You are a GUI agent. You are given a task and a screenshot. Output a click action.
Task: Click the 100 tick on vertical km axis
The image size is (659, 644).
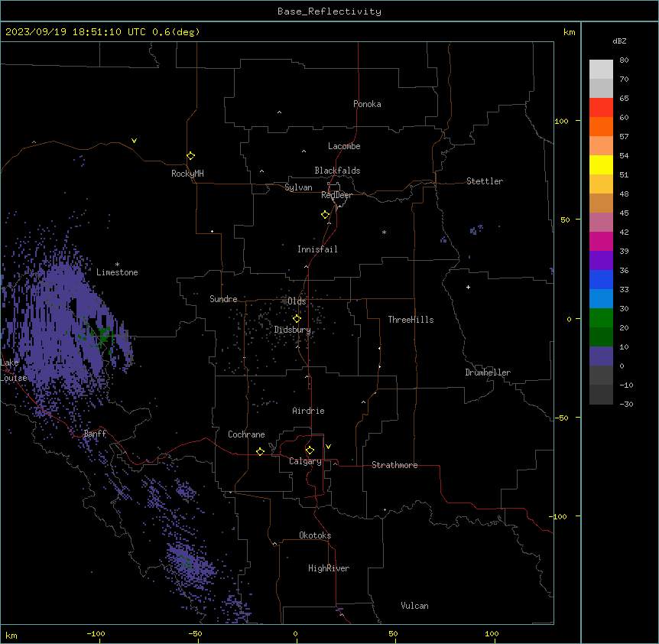click(561, 121)
